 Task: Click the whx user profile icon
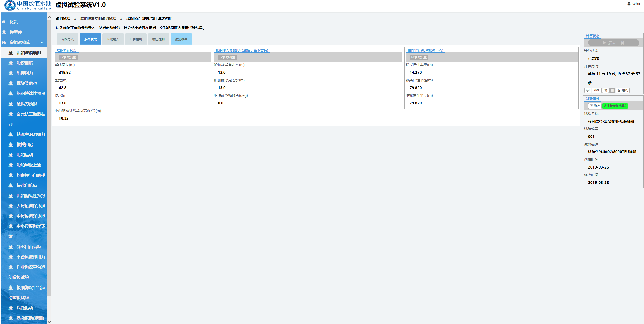(x=629, y=4)
